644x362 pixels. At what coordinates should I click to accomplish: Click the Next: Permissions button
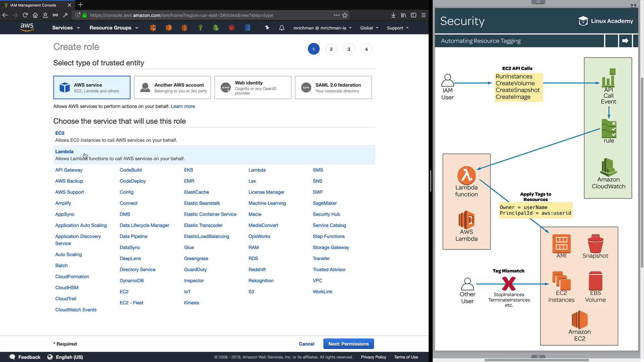tap(348, 344)
